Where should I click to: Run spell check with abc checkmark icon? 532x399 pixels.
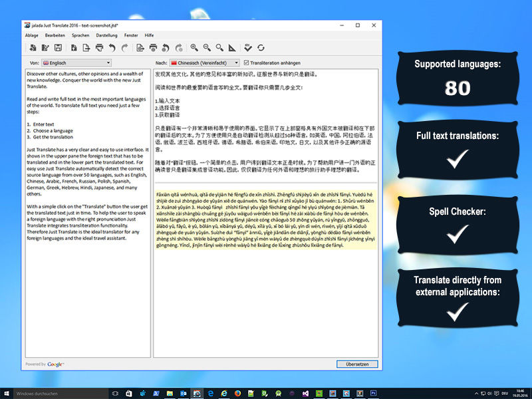point(248,48)
